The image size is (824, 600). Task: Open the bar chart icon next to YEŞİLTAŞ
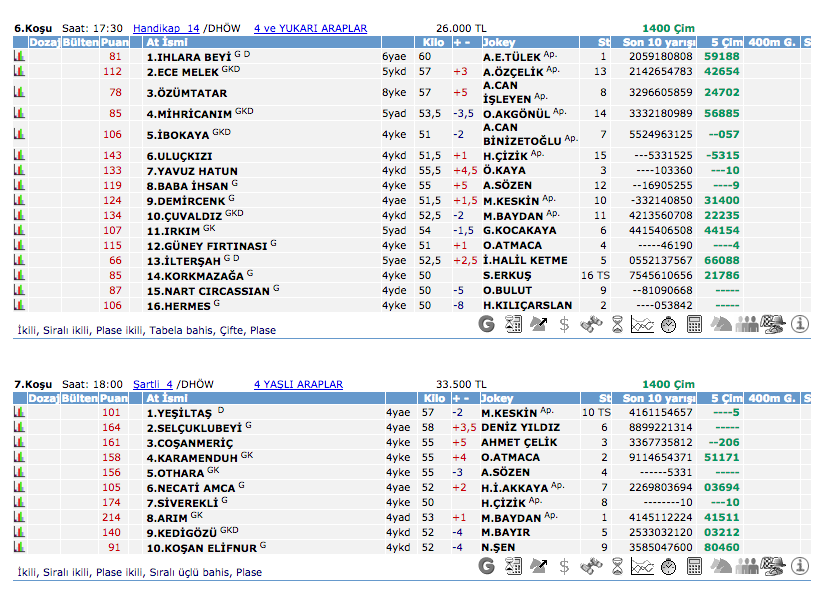coord(18,413)
